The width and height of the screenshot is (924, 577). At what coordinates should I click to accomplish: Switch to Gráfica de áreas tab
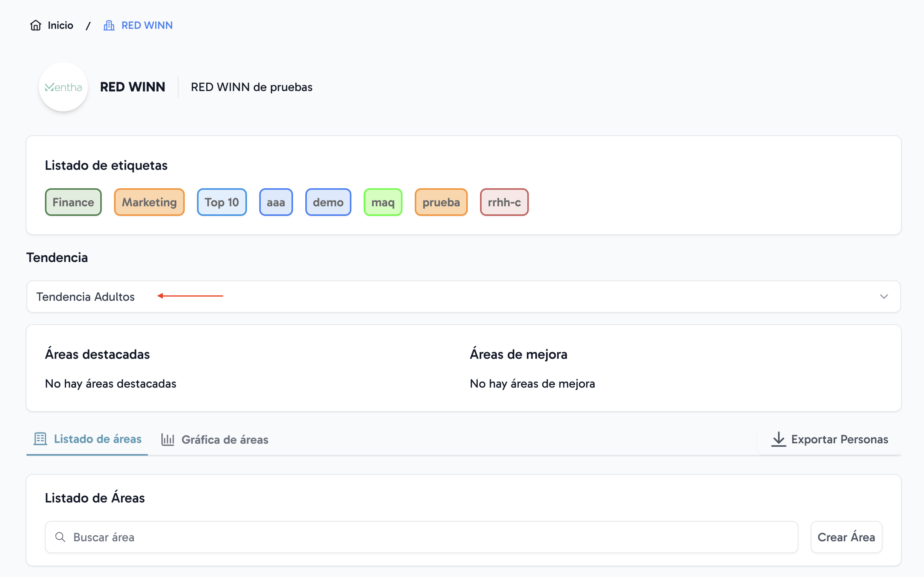225,439
